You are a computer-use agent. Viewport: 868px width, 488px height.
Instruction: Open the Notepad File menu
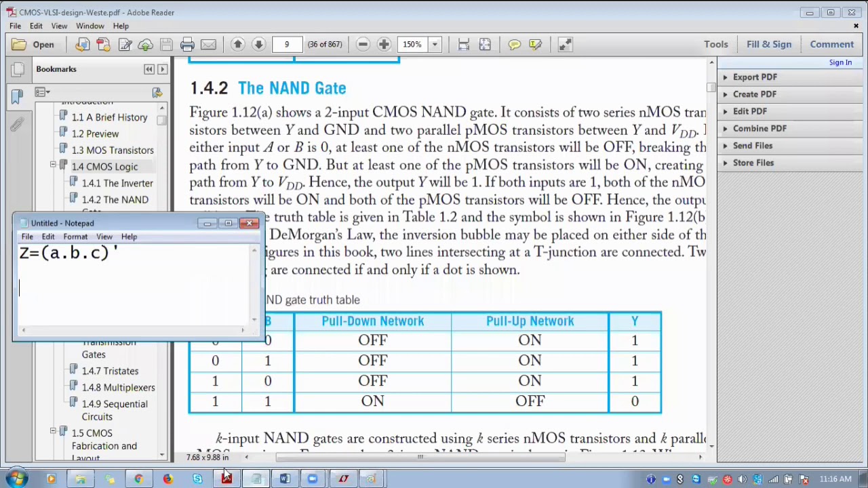(x=27, y=237)
